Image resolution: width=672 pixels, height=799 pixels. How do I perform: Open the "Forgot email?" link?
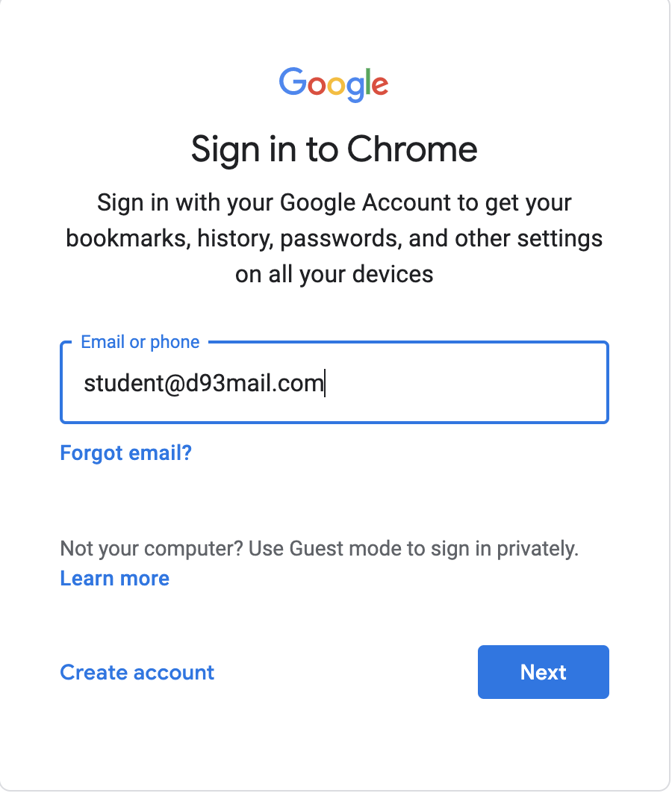pos(126,453)
